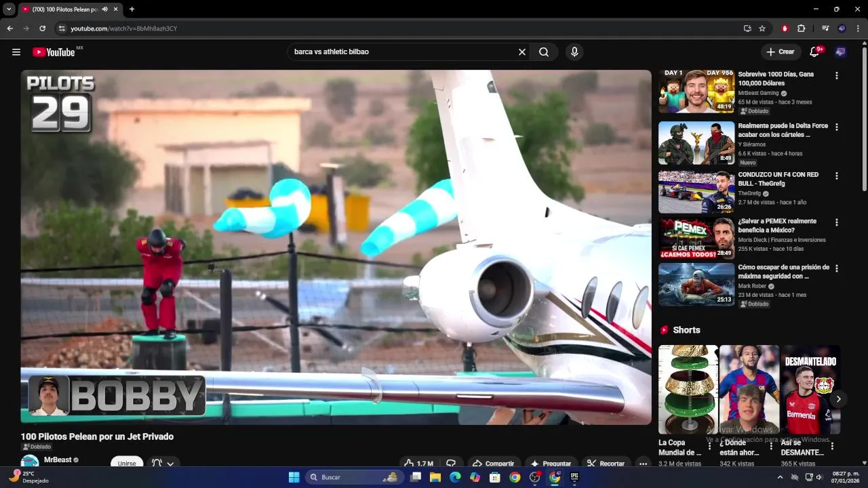This screenshot has width=868, height=488.
Task: Open File Explorer from taskbar
Action: 435,477
